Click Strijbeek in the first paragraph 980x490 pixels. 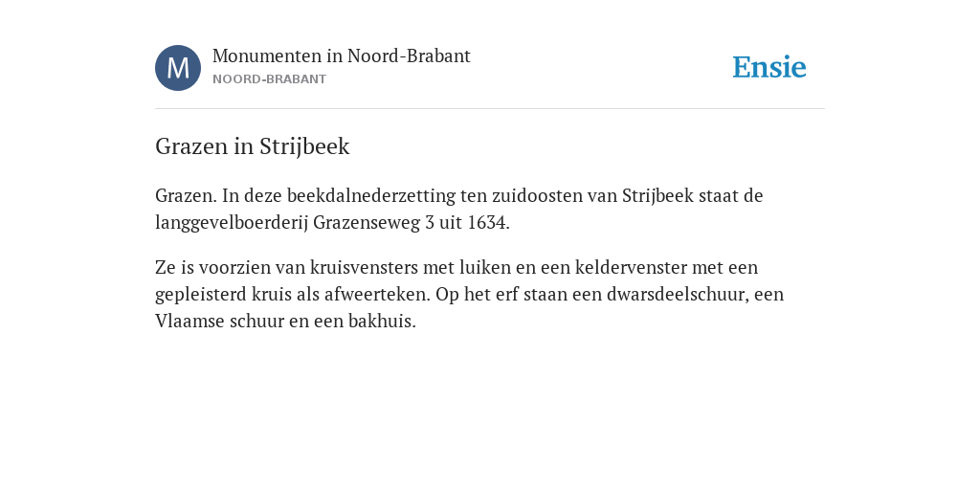657,196
